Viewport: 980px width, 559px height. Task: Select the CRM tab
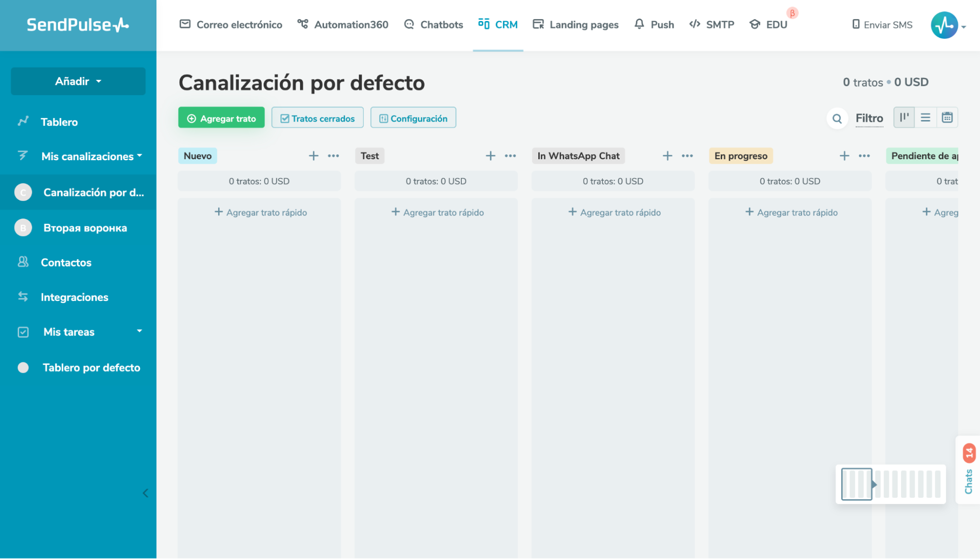[498, 24]
